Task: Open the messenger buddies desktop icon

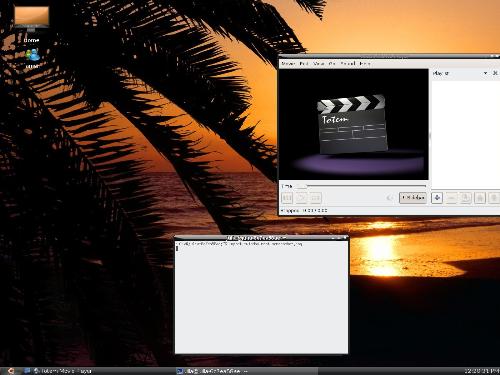Action: click(32, 55)
